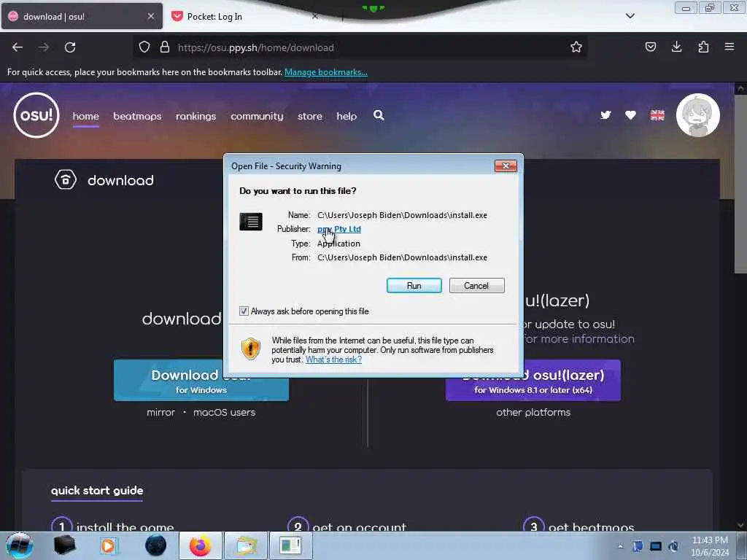The image size is (747, 560).
Task: Open the ppy Pty Ltd publisher link
Action: (x=339, y=229)
